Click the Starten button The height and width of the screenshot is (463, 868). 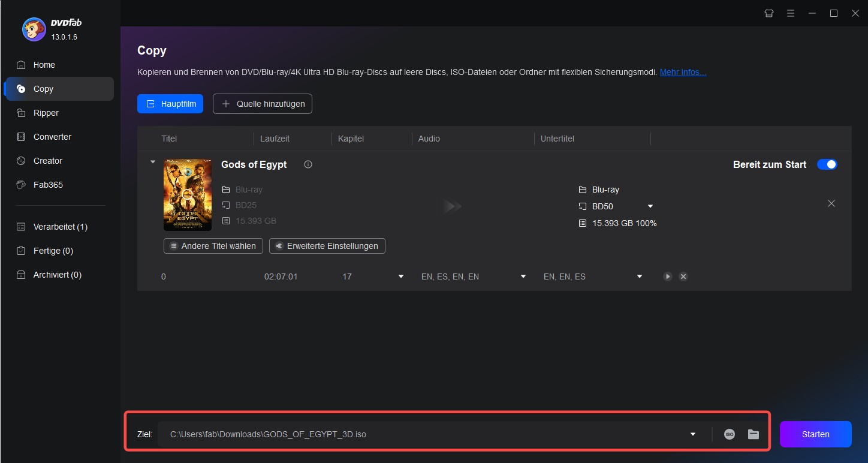coord(816,434)
